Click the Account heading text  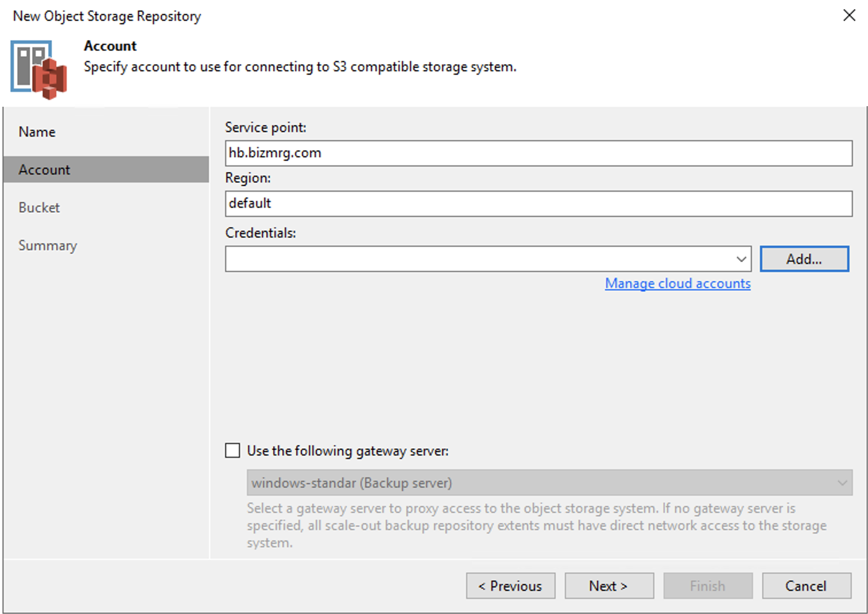[x=110, y=46]
